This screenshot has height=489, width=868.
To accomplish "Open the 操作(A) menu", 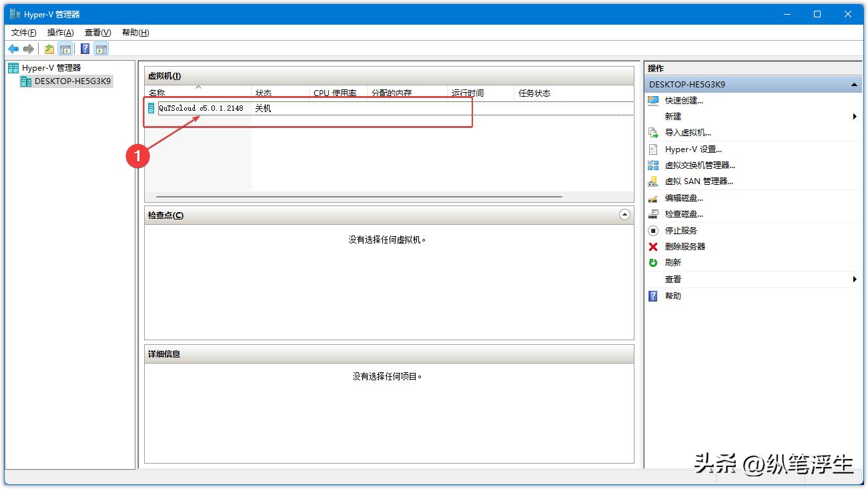I will (x=61, y=33).
